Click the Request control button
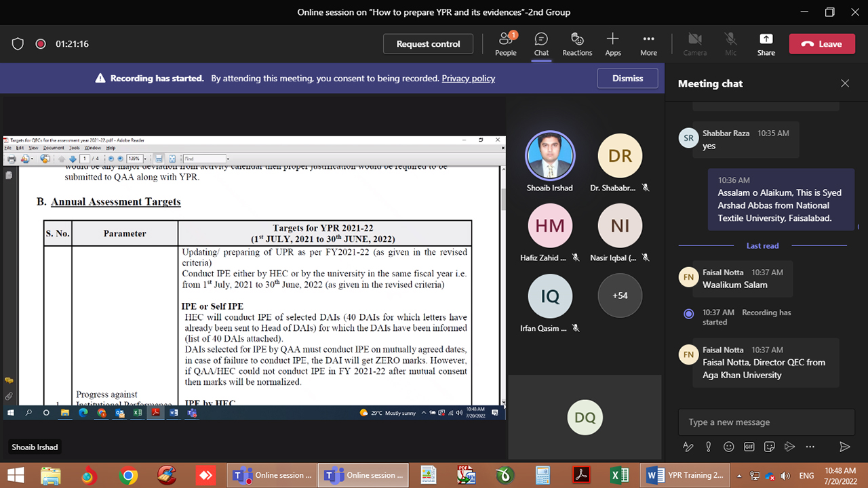868x488 pixels. (428, 44)
